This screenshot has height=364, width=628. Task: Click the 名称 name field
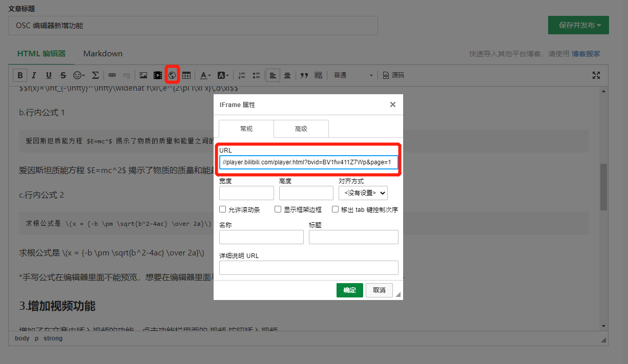[x=261, y=237]
